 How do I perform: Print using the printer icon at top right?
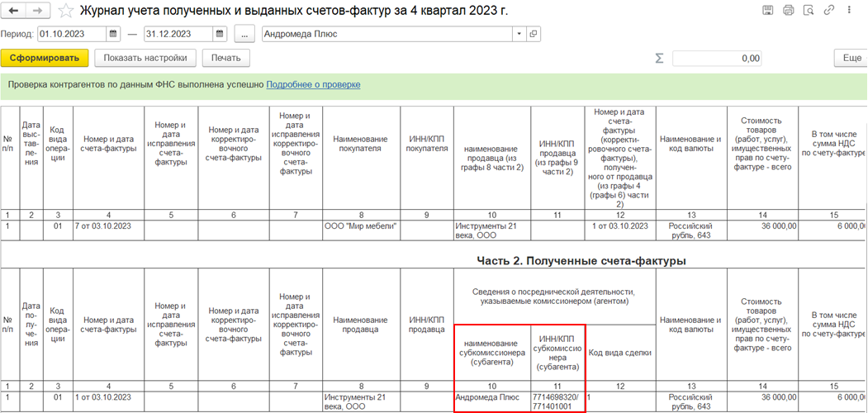(789, 10)
